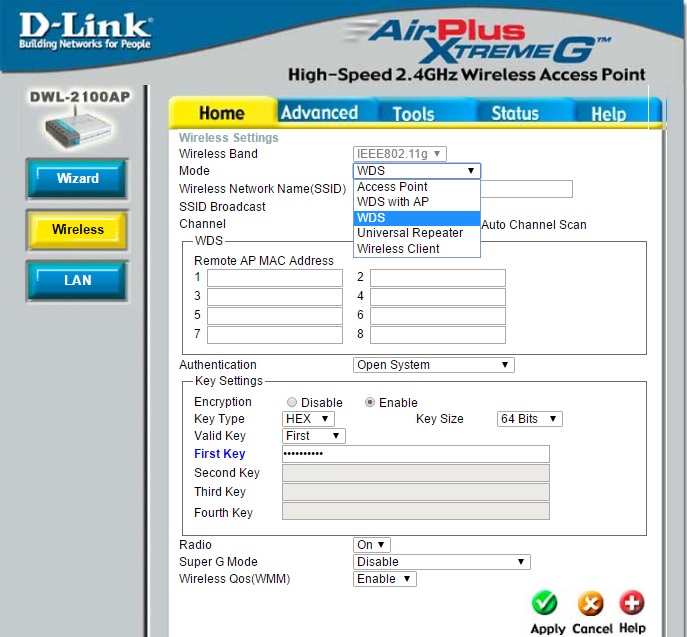Screen dimensions: 687x637
Task: Select Enable encryption radio button
Action: click(x=370, y=402)
